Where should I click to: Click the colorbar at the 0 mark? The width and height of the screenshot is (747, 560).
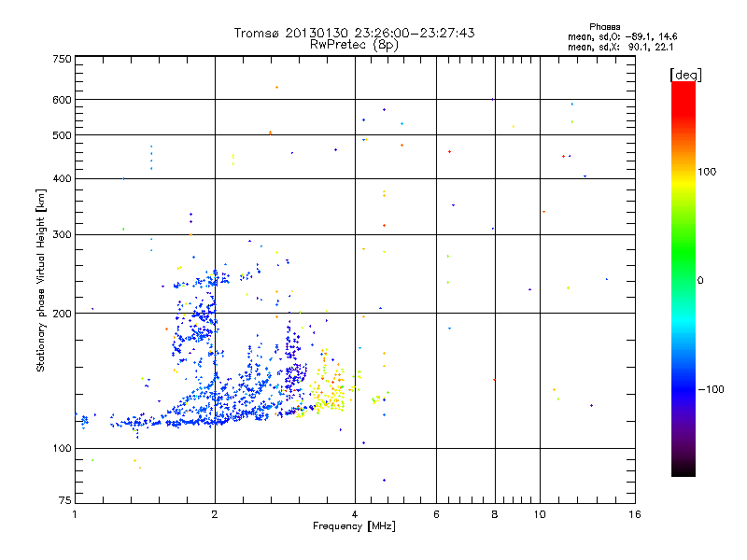(684, 280)
